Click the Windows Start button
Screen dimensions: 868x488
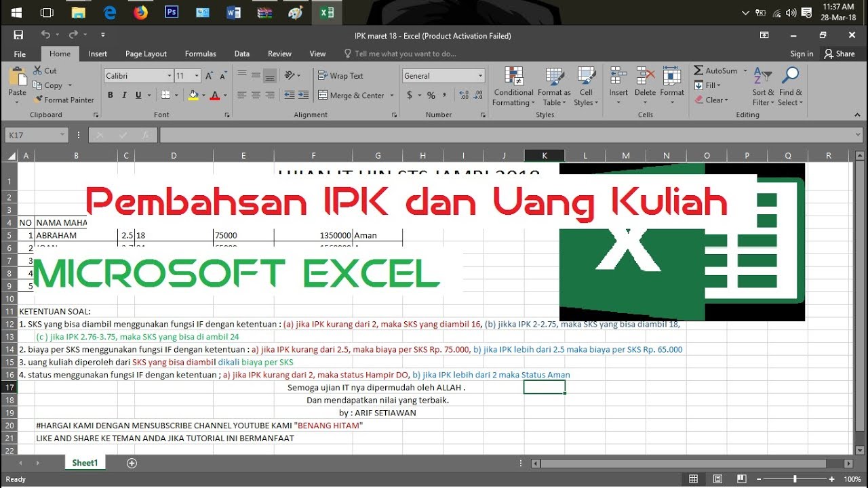(16, 12)
